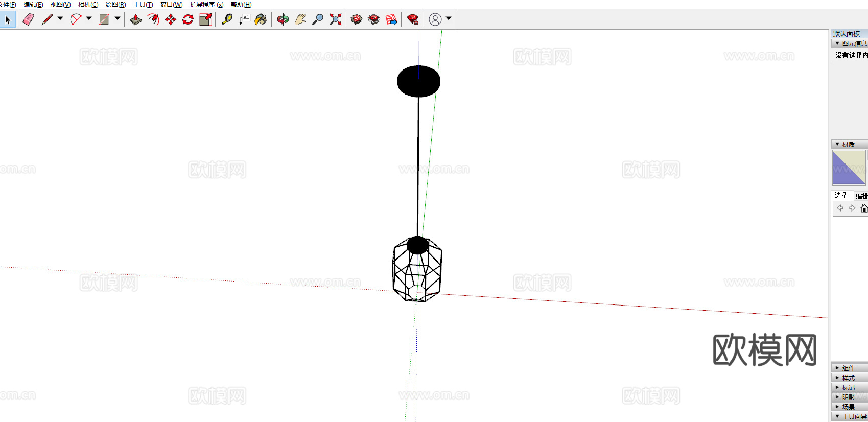
Task: Click the user account sign-in icon
Action: point(435,19)
